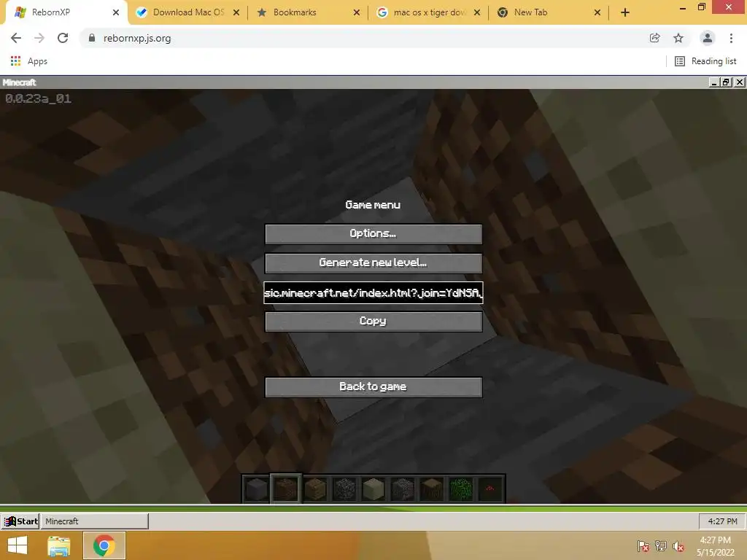Viewport: 747px width, 560px height.
Task: Click the Windows taskbar clock and date
Action: pyautogui.click(x=715, y=546)
